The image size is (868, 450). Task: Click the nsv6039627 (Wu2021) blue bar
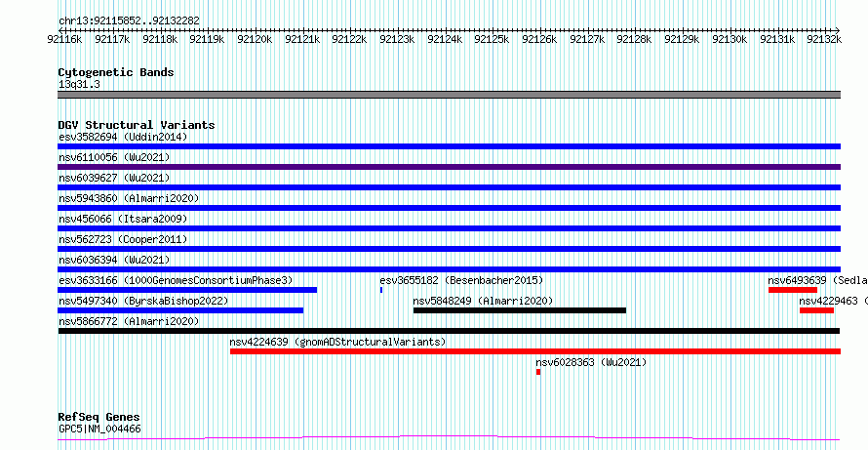click(x=449, y=187)
